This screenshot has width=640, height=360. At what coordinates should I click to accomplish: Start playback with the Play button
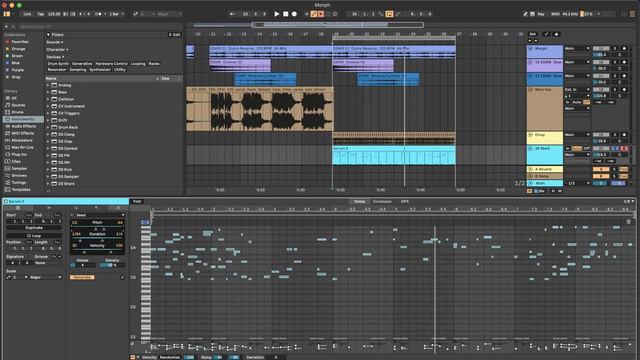[x=276, y=14]
